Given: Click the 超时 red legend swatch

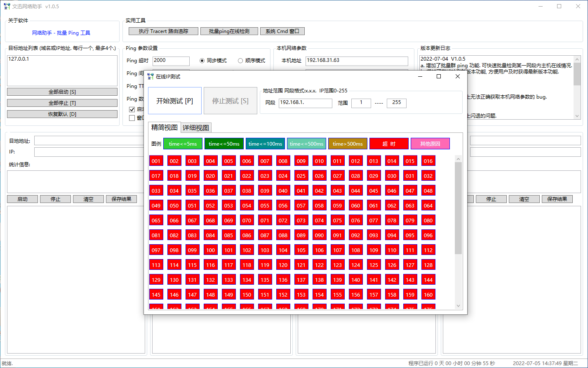Looking at the screenshot, I should (x=389, y=144).
